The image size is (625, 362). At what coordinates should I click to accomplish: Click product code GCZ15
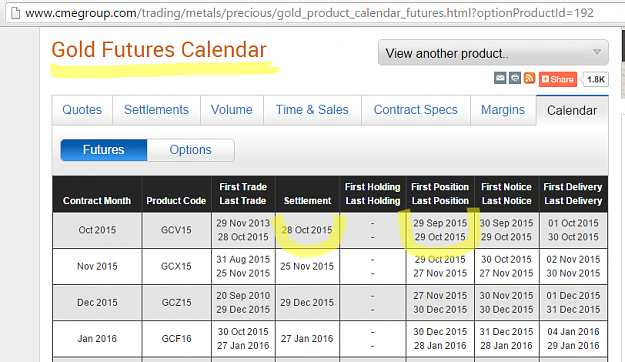coord(176,303)
